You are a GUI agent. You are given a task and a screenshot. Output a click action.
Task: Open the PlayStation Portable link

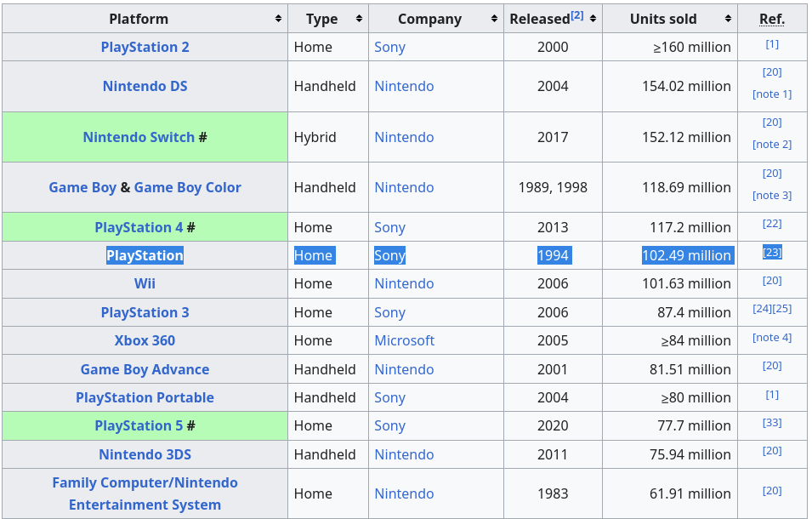coord(145,398)
